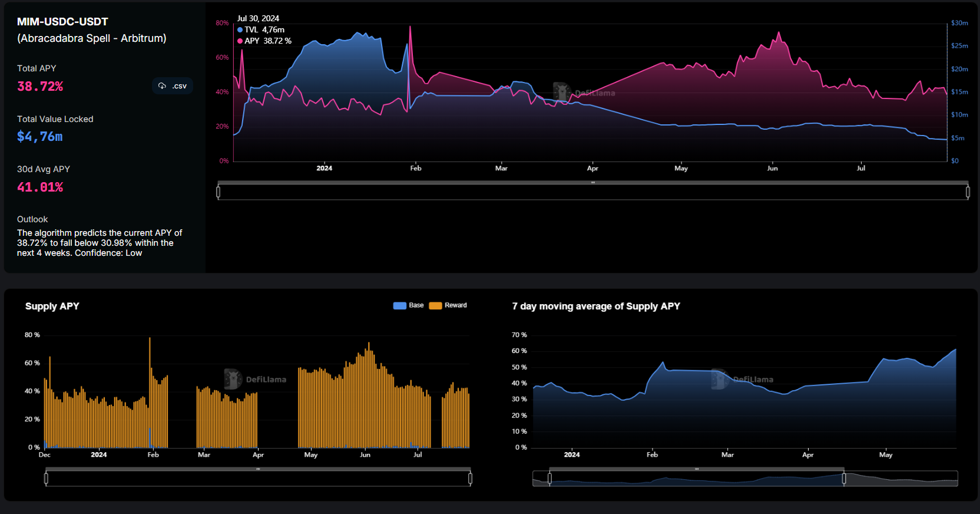Select the MIM-USDC-USDT pool title

tap(62, 22)
